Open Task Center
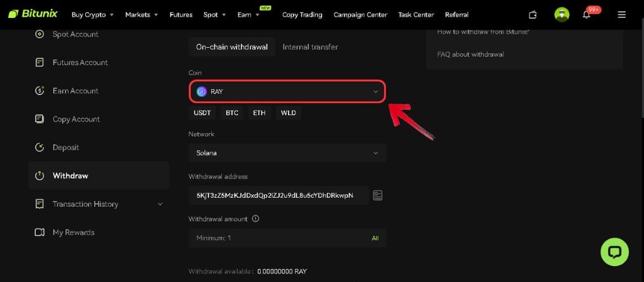Screen dimensions: 644x282 (416, 15)
